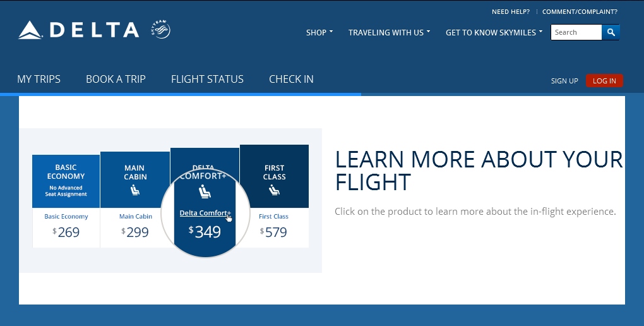The height and width of the screenshot is (326, 644).
Task: Click the Sign Up link
Action: coord(564,81)
